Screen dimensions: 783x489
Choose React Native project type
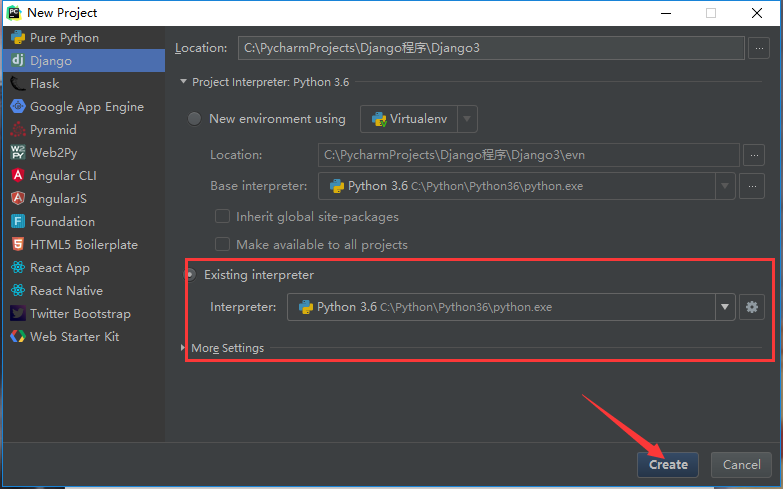click(x=84, y=290)
